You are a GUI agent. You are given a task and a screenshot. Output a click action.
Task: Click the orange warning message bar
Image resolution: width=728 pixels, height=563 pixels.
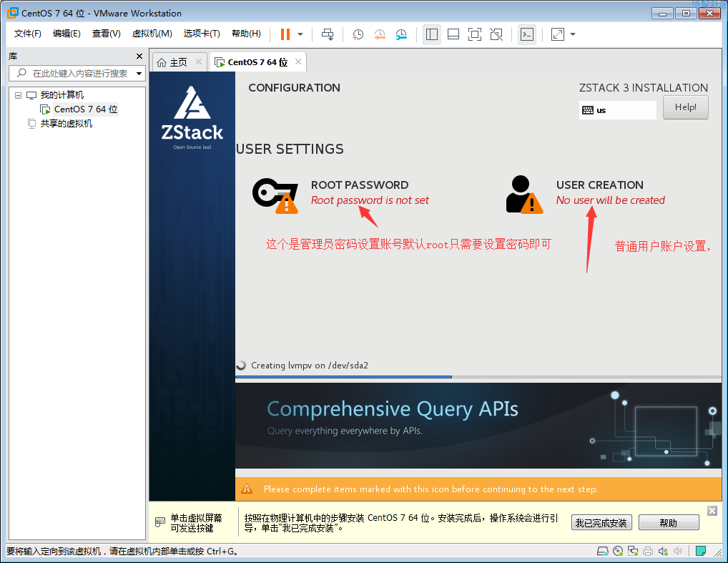pos(478,489)
